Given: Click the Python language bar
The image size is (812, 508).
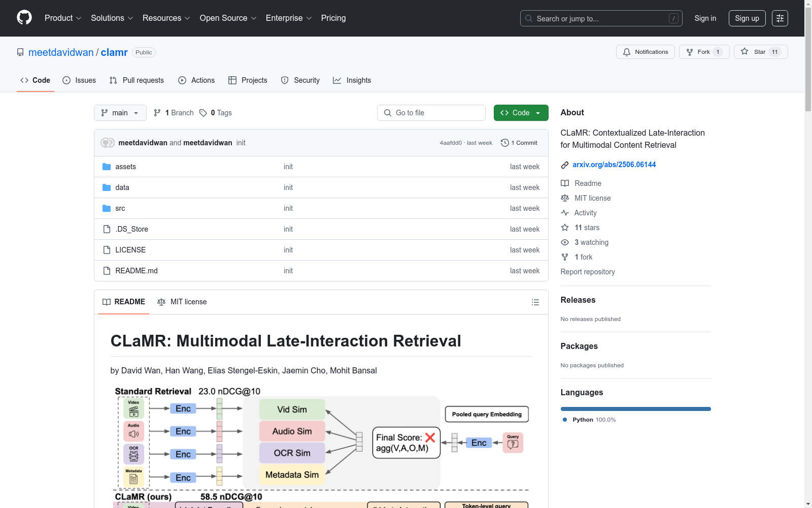Looking at the screenshot, I should pos(636,409).
